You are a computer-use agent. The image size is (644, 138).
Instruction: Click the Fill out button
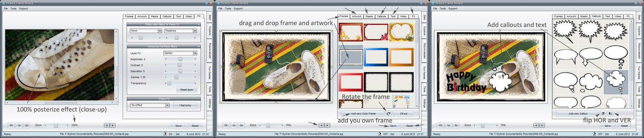(x=404, y=113)
